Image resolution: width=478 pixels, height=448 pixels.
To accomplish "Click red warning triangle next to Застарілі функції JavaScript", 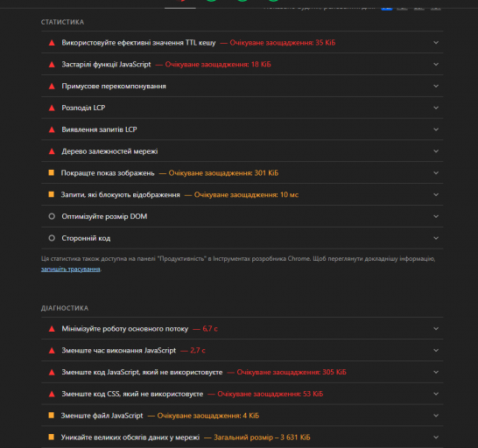I will tap(52, 64).
